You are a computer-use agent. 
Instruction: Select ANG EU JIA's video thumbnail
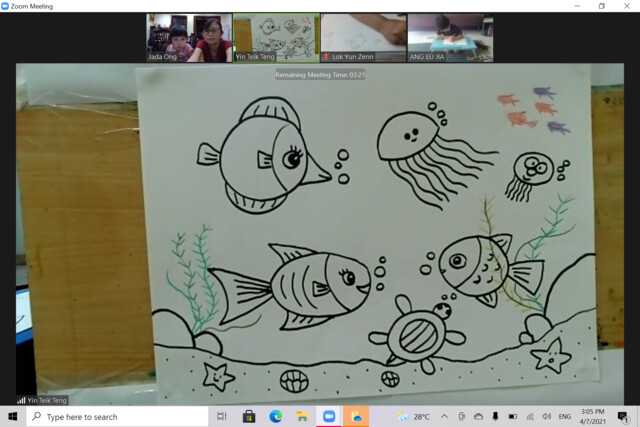[x=451, y=38]
